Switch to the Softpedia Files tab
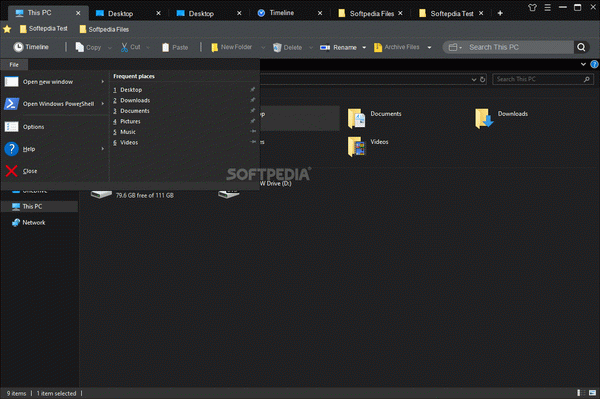Screen dimensions: 600x399 coord(371,13)
